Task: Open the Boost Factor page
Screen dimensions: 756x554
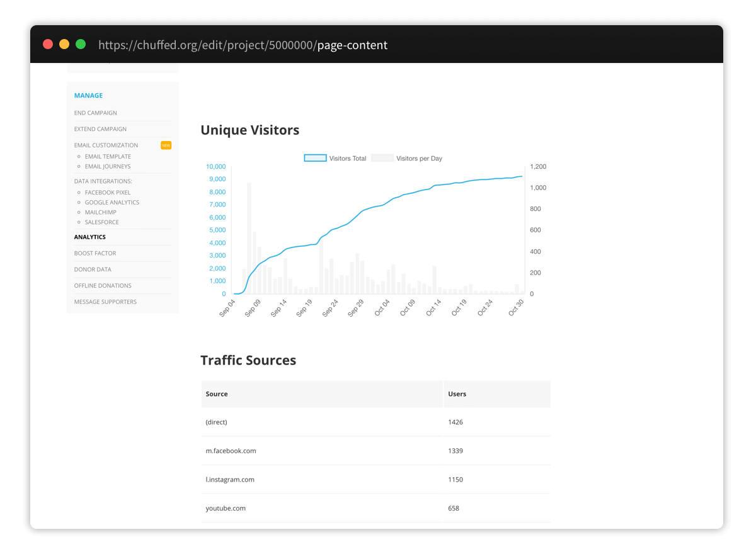Action: click(95, 253)
